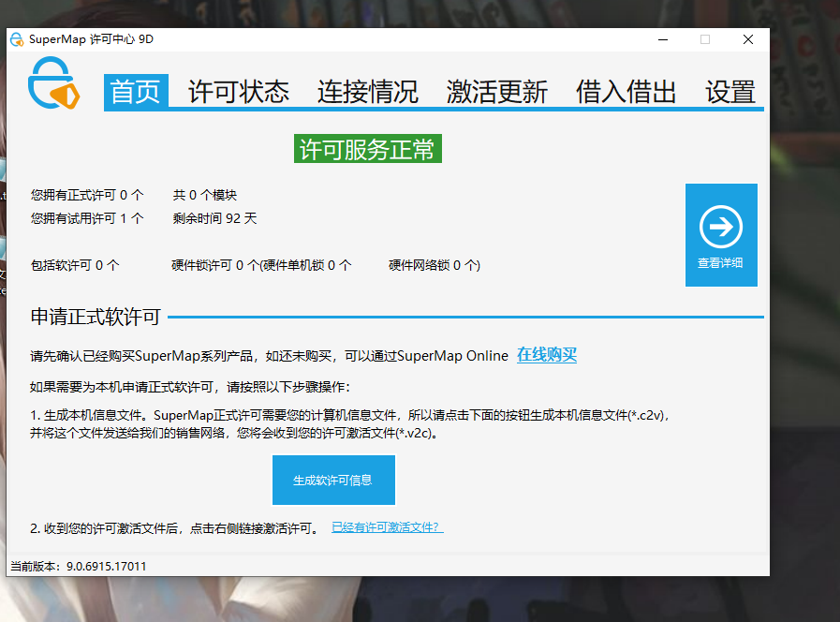Click the window title SuperMap 许可中心 9D
This screenshot has width=840, height=622.
(91, 39)
